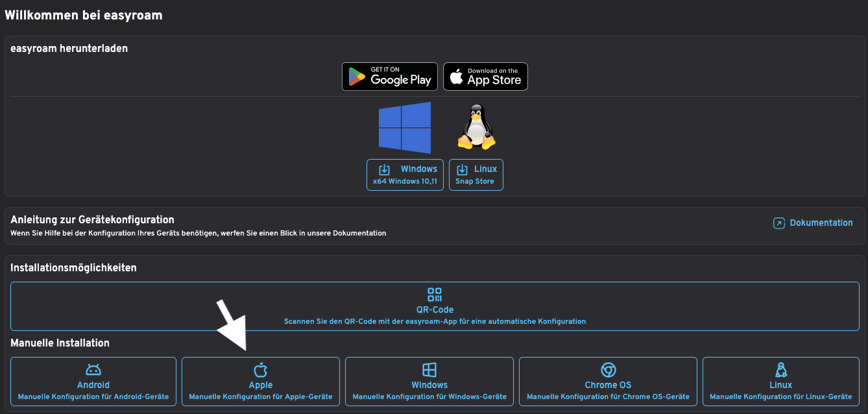Click the Apple logo under Manuelle Installation
The width and height of the screenshot is (868, 414).
pos(261,370)
